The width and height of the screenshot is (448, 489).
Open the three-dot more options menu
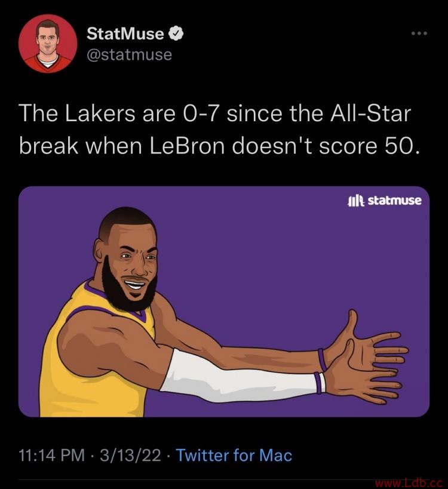point(419,33)
